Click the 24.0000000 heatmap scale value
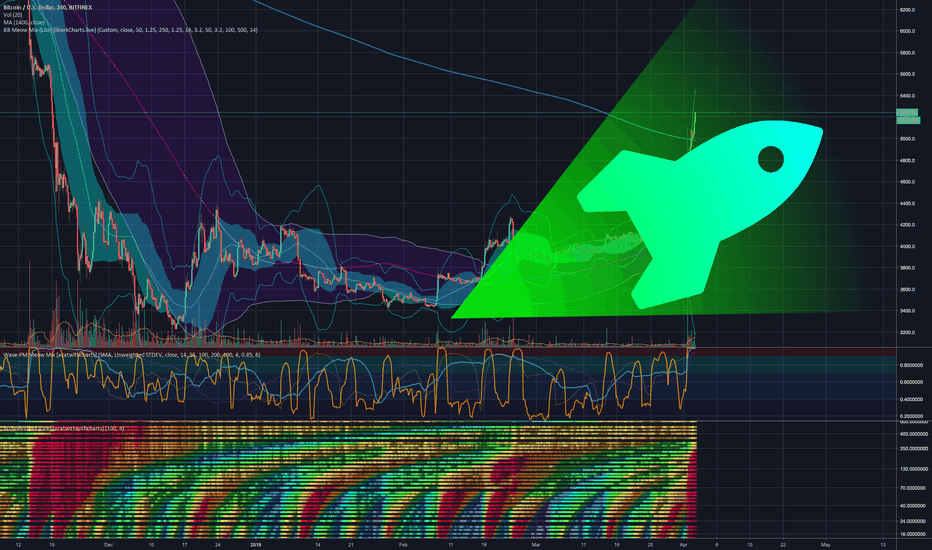The width and height of the screenshot is (932, 550). click(x=913, y=521)
